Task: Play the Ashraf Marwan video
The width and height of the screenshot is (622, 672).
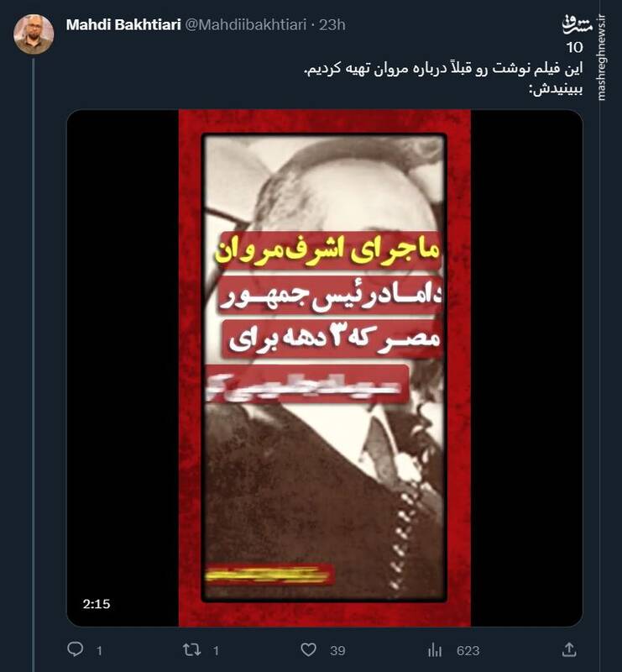Action: point(325,368)
